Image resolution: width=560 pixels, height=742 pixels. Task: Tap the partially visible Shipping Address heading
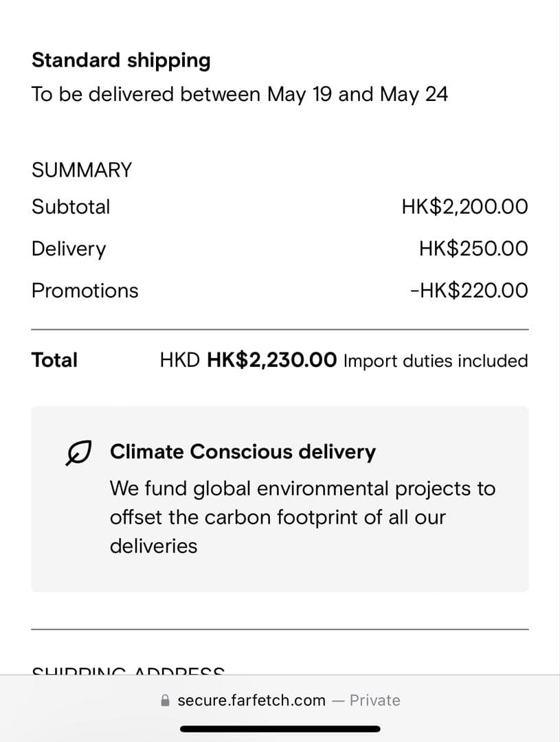[128, 671]
